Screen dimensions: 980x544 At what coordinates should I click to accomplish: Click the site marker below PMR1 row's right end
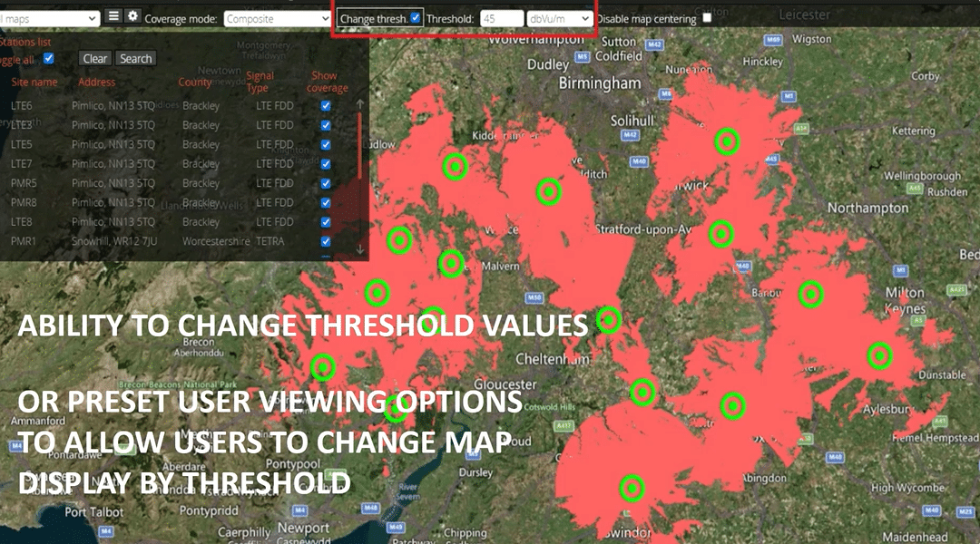tap(377, 293)
